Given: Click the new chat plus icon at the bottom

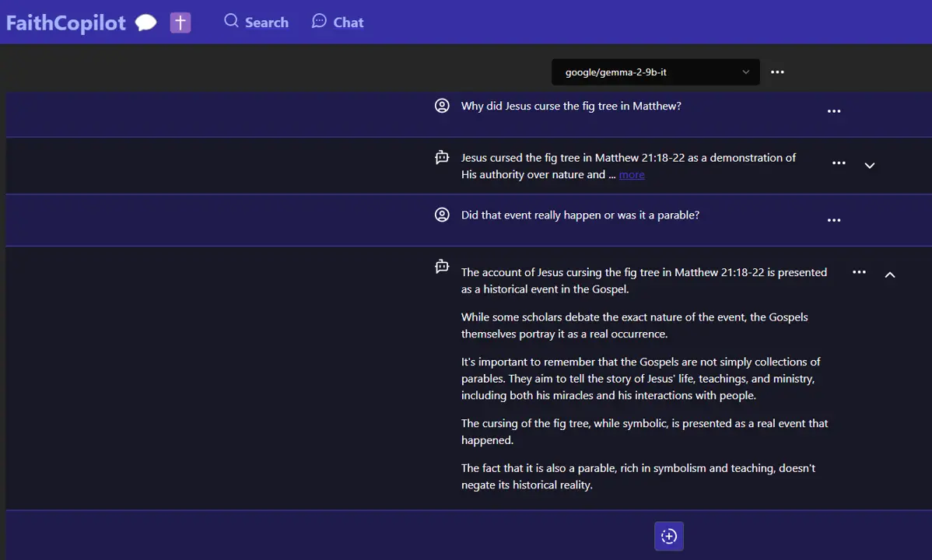Looking at the screenshot, I should pos(669,536).
